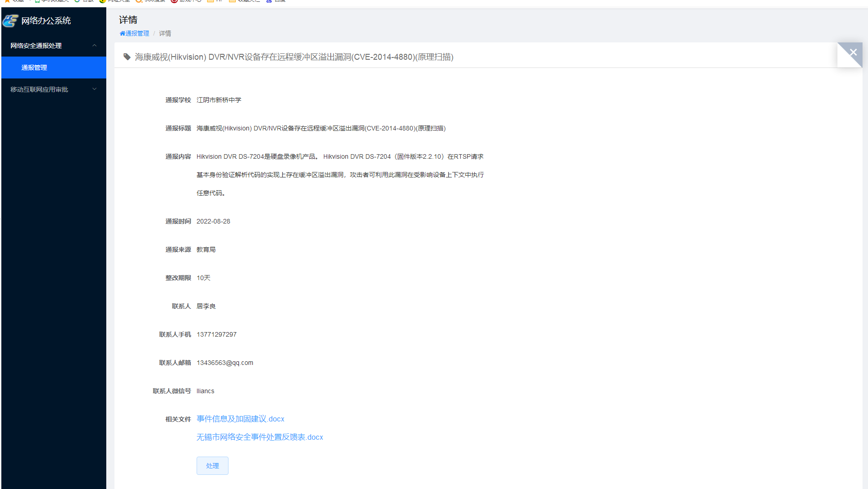The image size is (868, 489).
Task: Expand the 移动互联网应用审批 menu chevron
Action: 94,89
